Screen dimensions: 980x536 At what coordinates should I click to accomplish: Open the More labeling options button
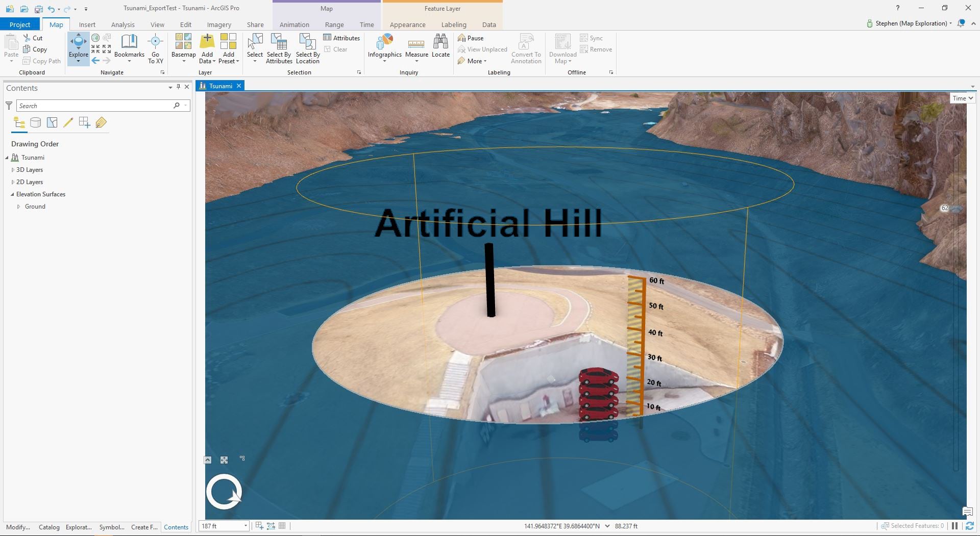[472, 61]
